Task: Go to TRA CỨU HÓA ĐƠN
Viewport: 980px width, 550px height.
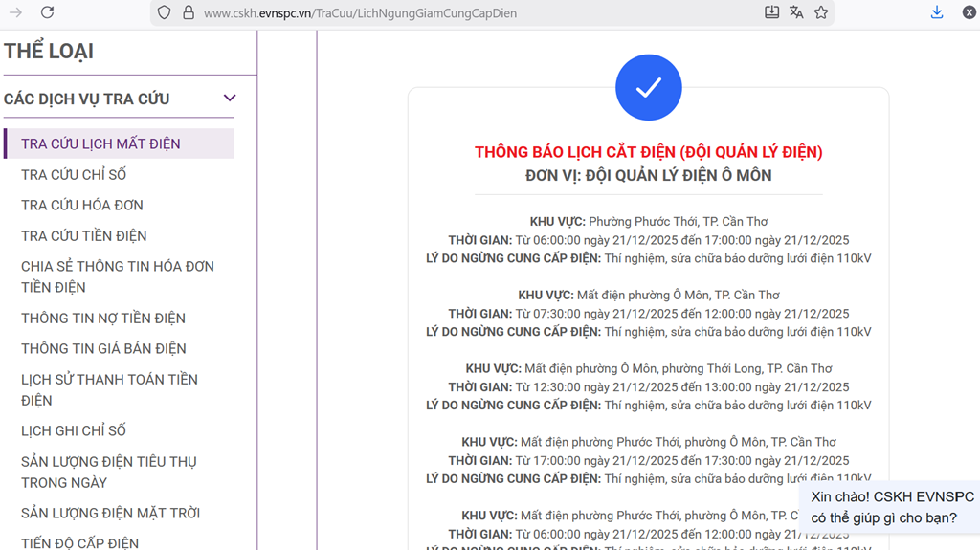Action: click(82, 206)
